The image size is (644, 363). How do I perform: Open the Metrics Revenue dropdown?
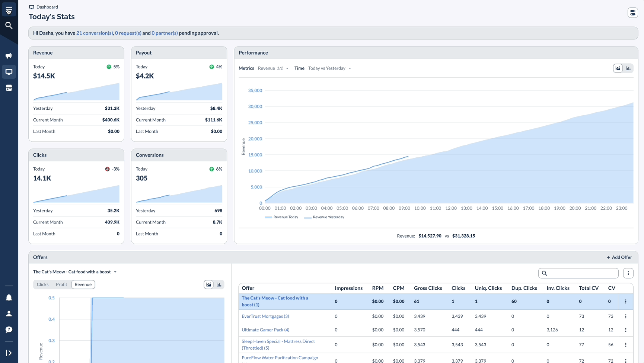point(273,68)
